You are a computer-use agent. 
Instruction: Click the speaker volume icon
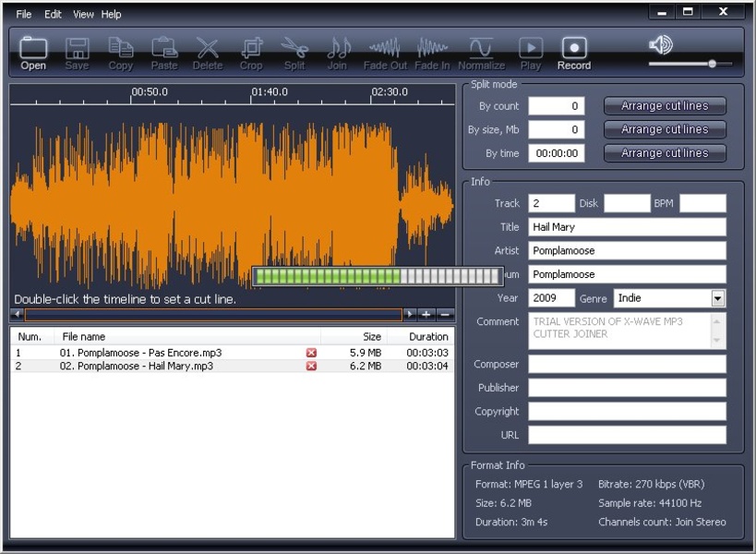coord(660,44)
